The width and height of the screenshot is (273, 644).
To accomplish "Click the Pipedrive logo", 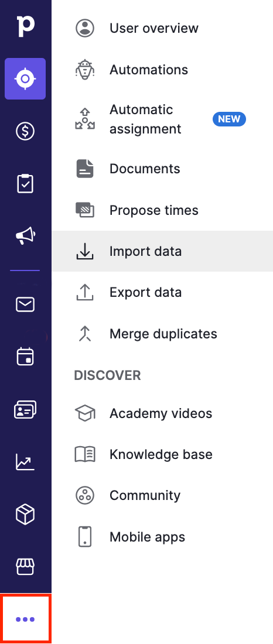I will [x=26, y=26].
